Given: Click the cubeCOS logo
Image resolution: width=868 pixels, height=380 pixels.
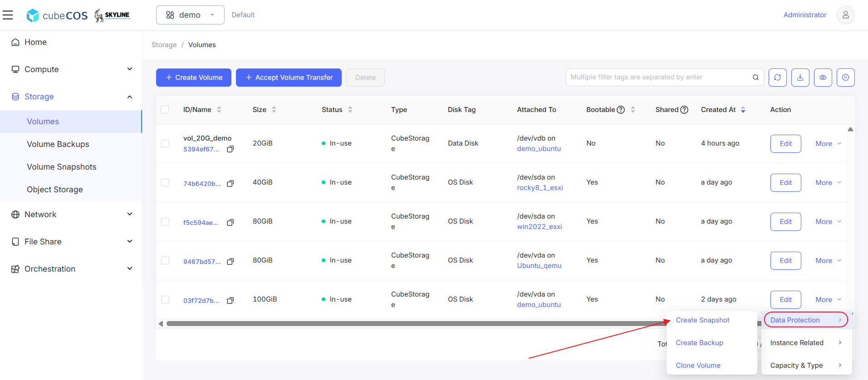Looking at the screenshot, I should (57, 15).
